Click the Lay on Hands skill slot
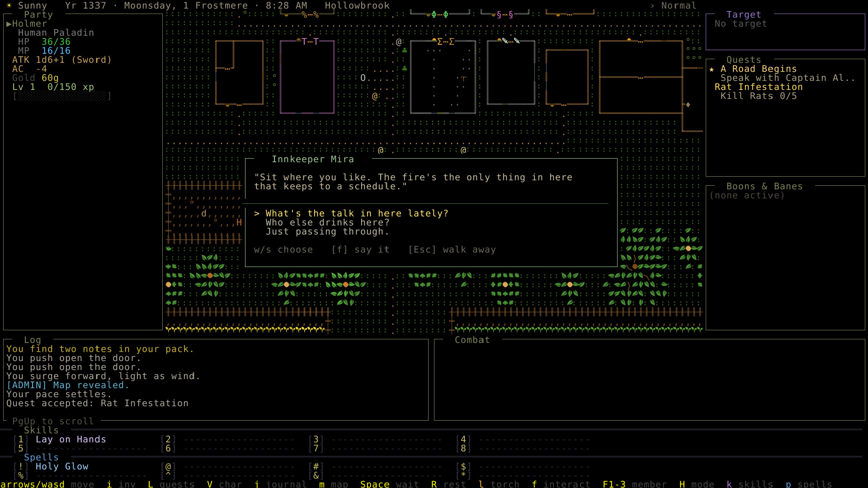Screen dimensions: 868x488 [71, 439]
